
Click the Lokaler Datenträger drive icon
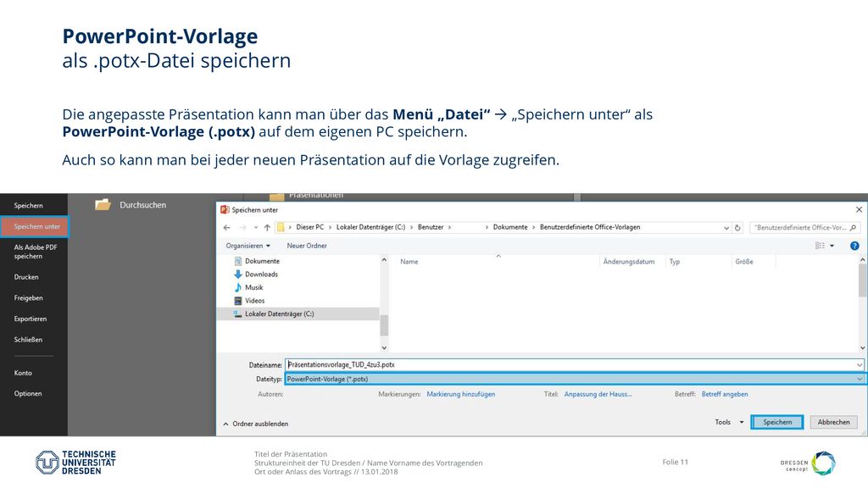point(238,313)
